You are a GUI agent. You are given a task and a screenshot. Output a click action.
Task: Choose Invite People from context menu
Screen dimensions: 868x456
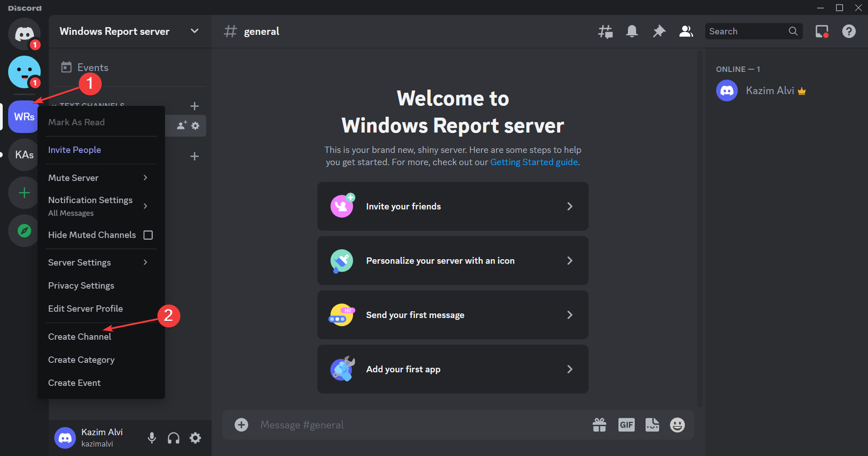(101, 150)
